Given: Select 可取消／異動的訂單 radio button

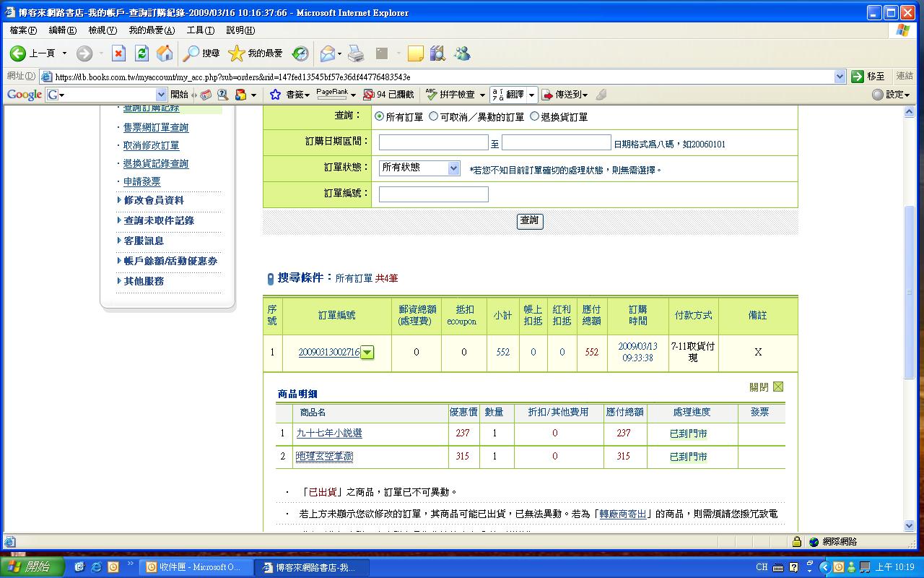Looking at the screenshot, I should point(433,116).
